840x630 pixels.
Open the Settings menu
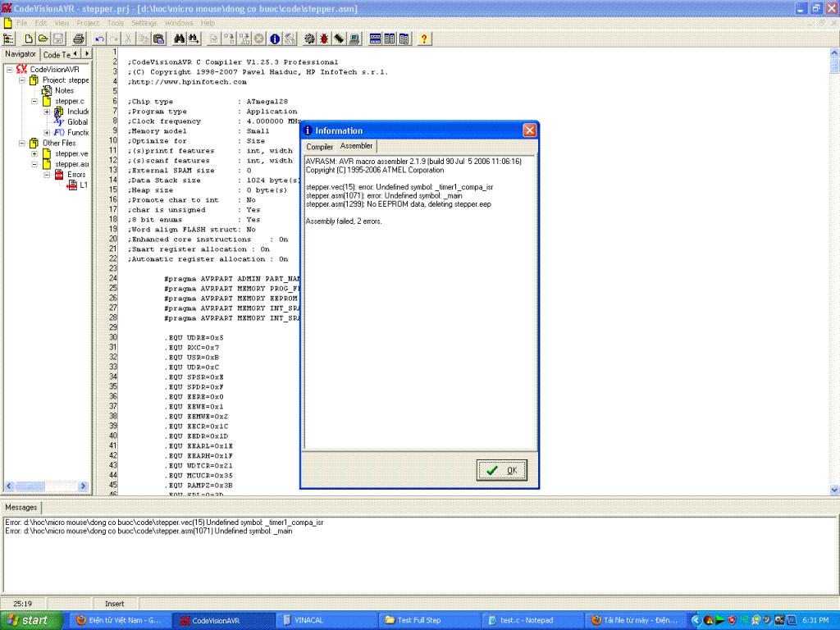tap(144, 23)
